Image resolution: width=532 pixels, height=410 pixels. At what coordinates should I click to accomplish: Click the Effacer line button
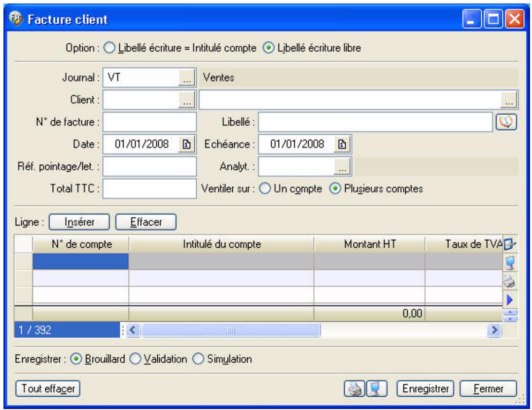click(x=146, y=222)
